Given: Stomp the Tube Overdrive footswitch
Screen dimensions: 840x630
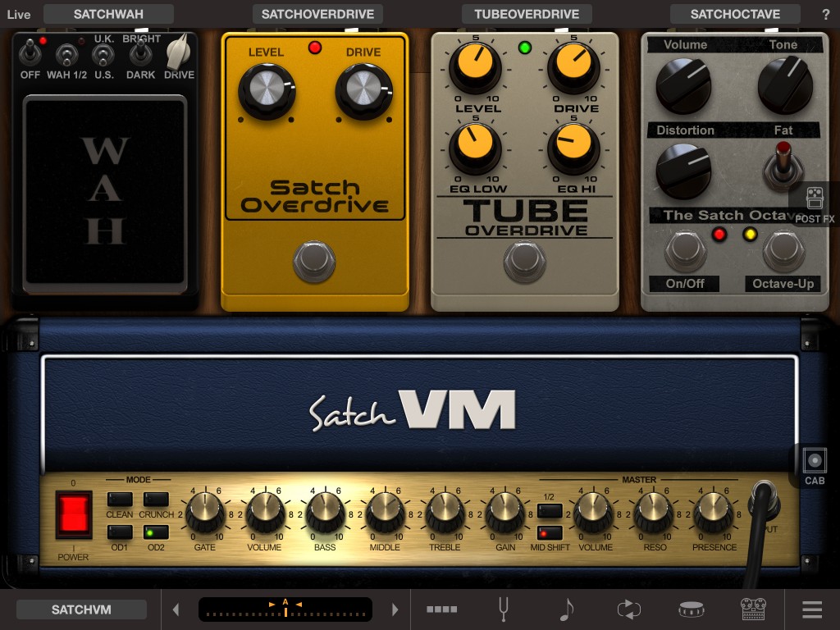Looking at the screenshot, I should (524, 262).
